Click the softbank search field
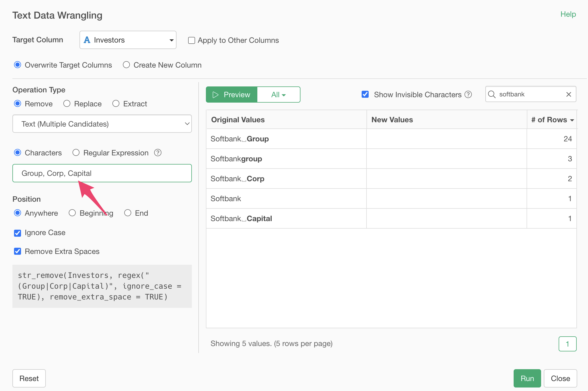This screenshot has height=391, width=588. tap(531, 94)
